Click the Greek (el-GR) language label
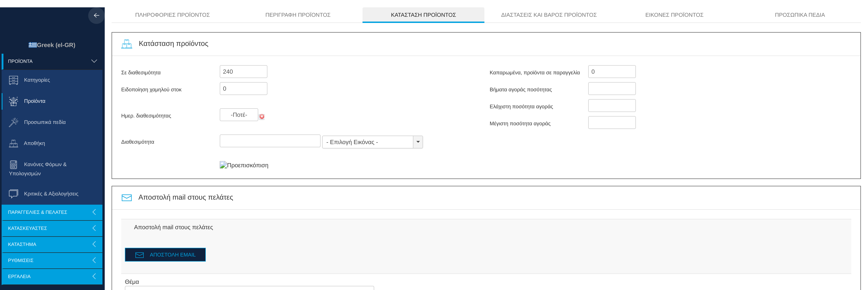 click(56, 45)
